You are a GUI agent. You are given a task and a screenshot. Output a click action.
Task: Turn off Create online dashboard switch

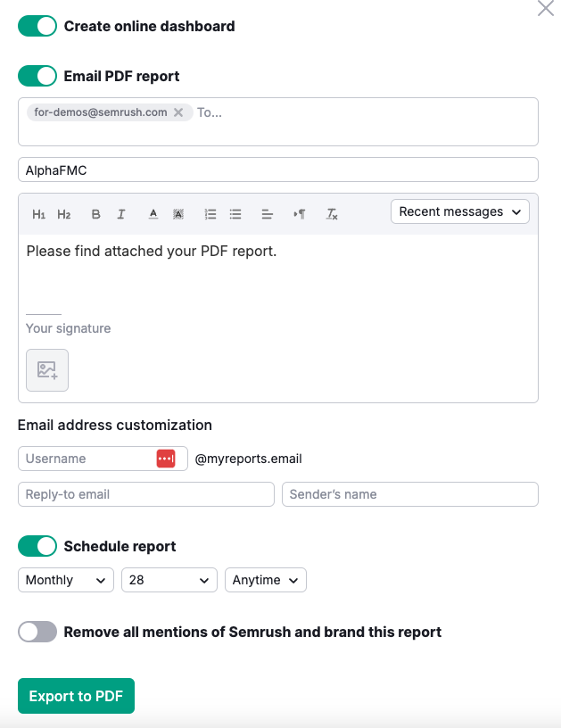37,26
